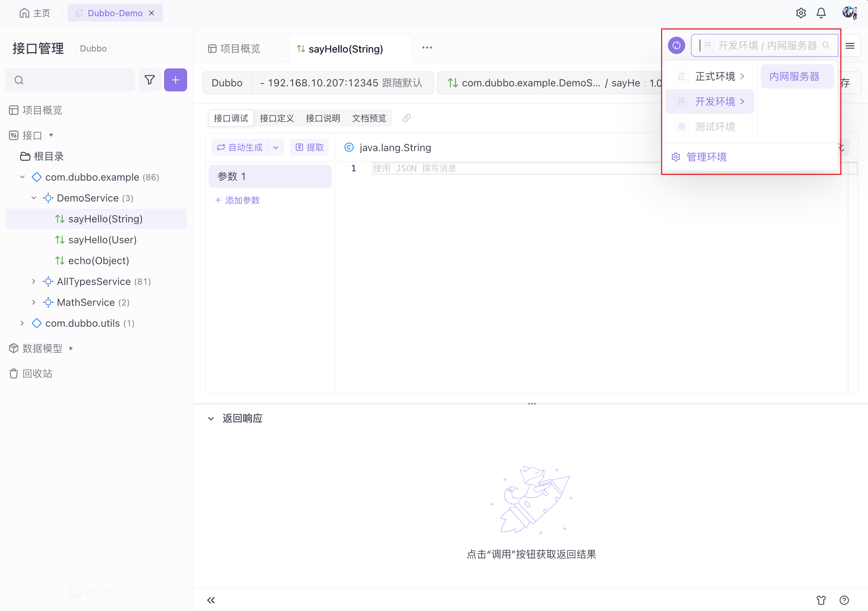Open the 自动生成 dropdown arrow
Screen dimensions: 868x611
[276, 148]
